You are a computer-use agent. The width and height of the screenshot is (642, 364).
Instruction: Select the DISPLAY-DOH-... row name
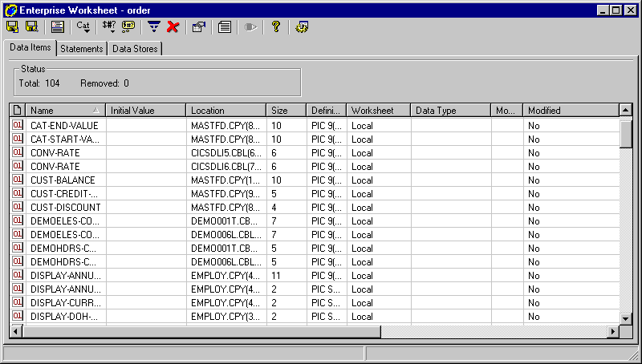click(x=64, y=317)
